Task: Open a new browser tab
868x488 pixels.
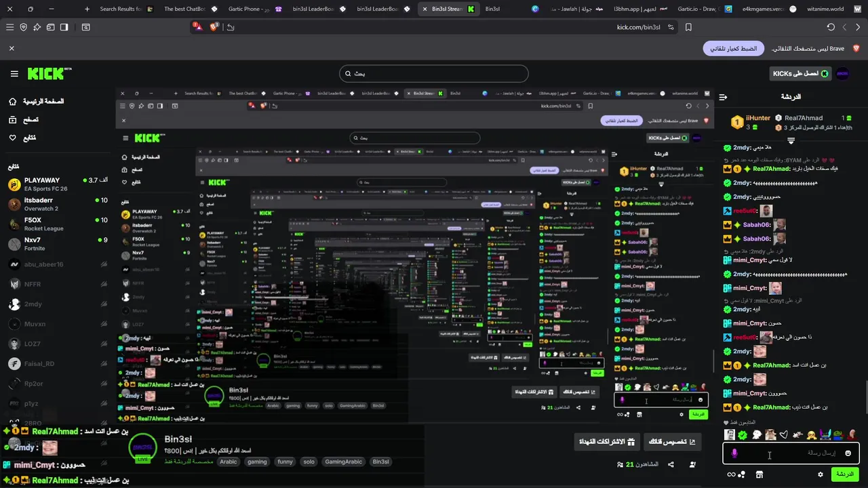Action: [x=87, y=9]
